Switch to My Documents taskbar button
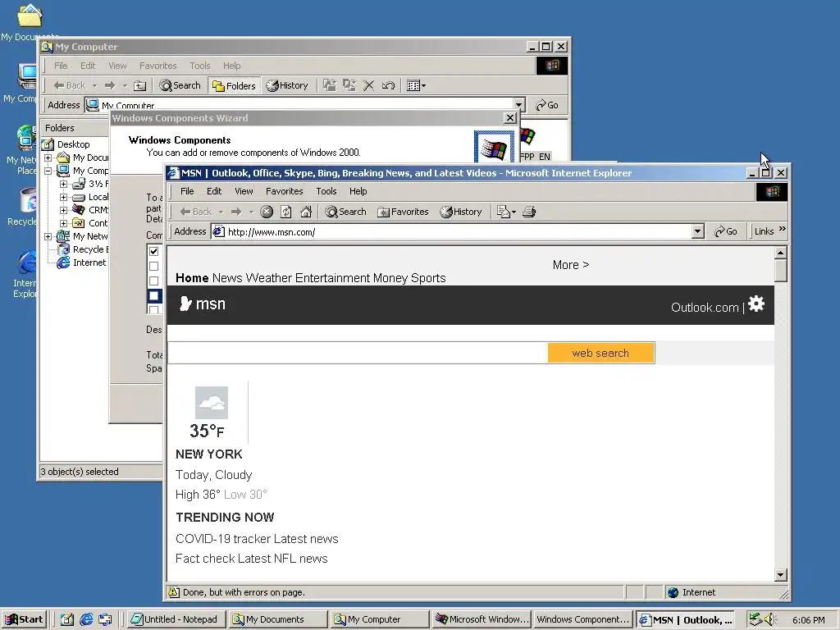 tap(277, 619)
